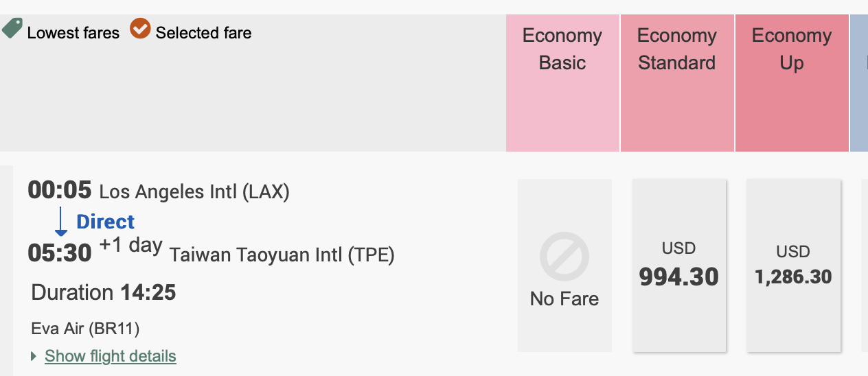Select the Economy Up column header

point(792,49)
